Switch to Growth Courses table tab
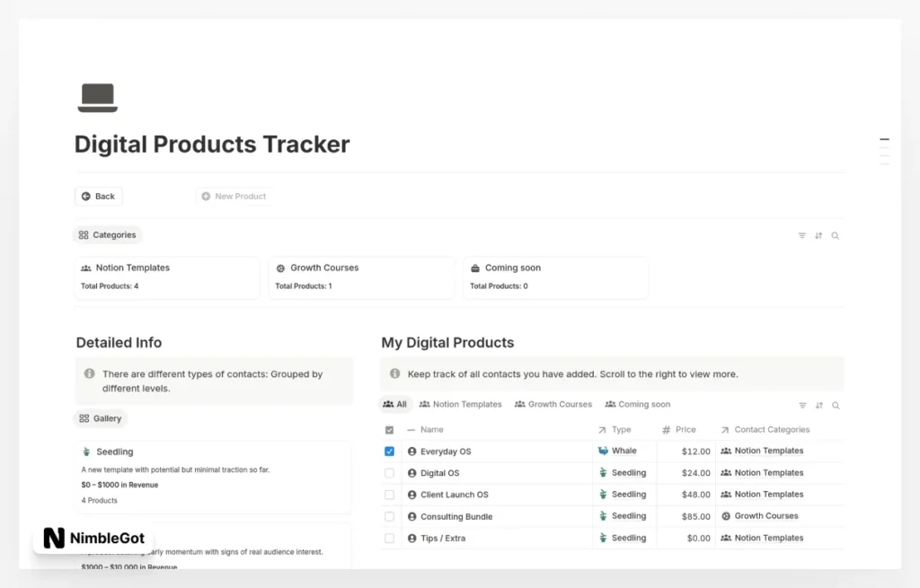 [553, 405]
